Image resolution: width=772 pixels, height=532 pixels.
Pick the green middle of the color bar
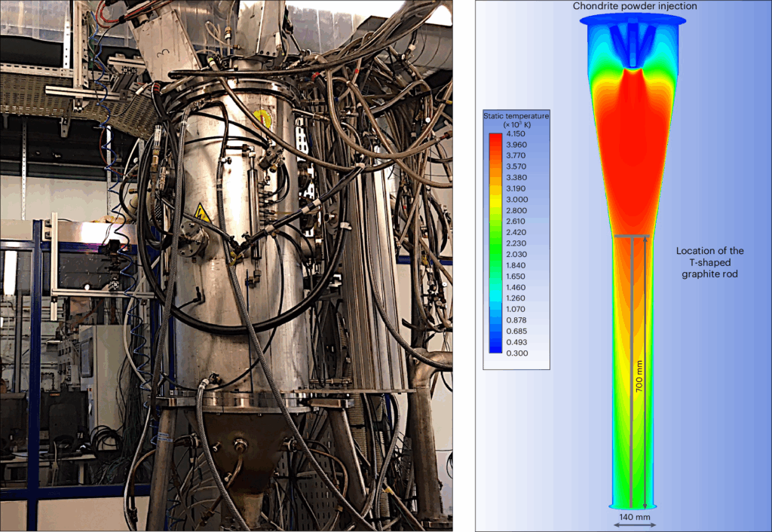tap(495, 245)
